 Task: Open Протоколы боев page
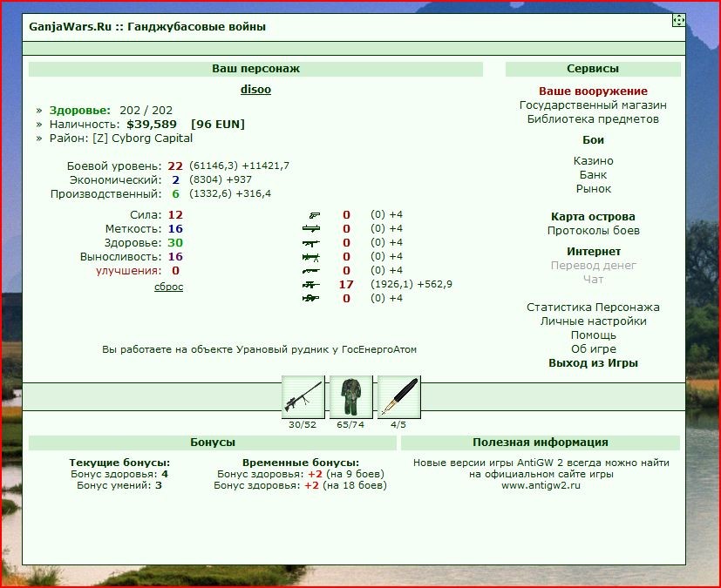593,231
